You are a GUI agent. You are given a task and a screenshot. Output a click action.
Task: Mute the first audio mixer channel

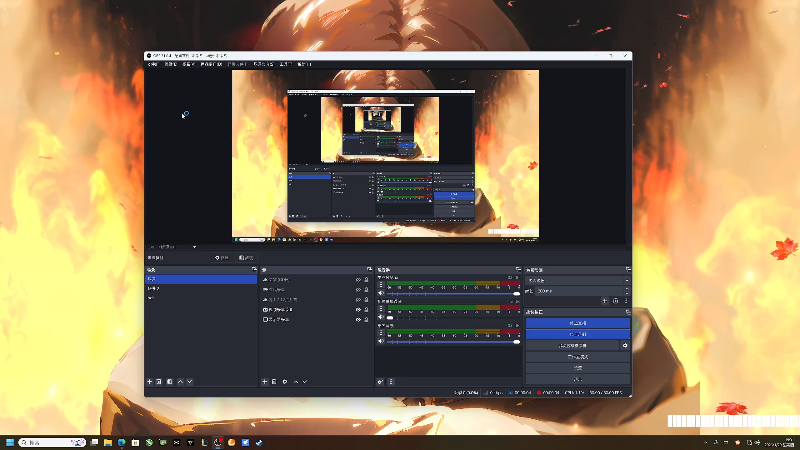tap(381, 293)
